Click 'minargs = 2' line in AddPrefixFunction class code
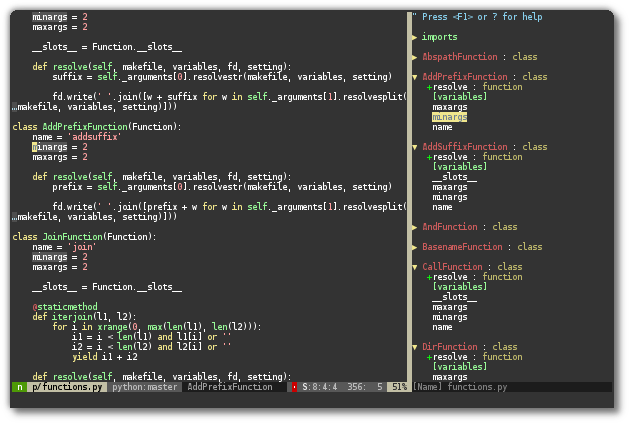The height and width of the screenshot is (424, 630). (60, 147)
